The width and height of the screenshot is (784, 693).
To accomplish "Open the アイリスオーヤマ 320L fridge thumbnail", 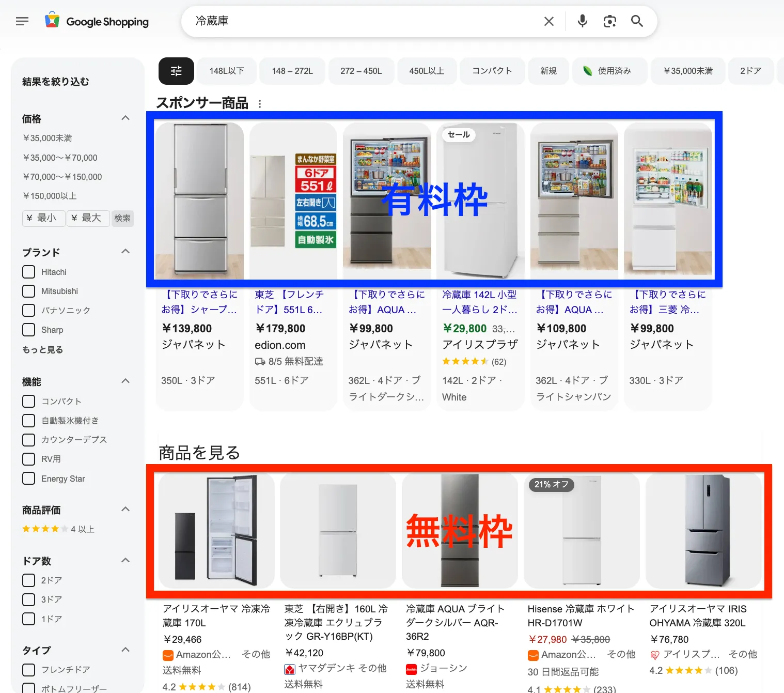I will click(704, 531).
